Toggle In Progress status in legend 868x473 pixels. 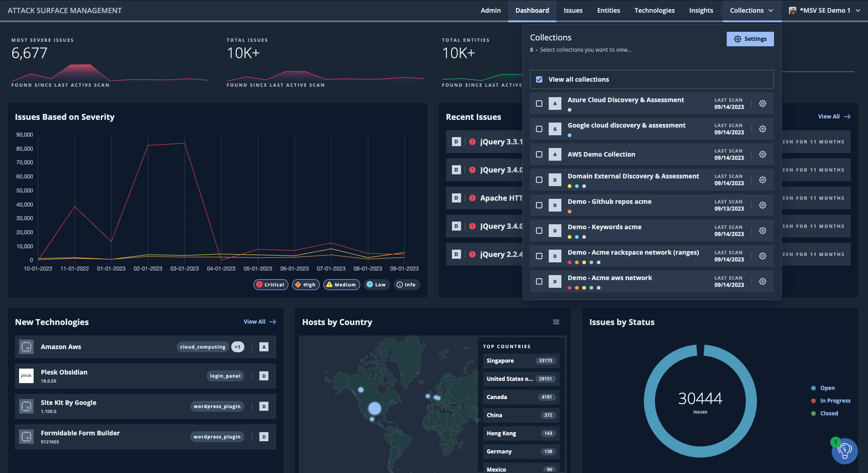click(x=831, y=401)
